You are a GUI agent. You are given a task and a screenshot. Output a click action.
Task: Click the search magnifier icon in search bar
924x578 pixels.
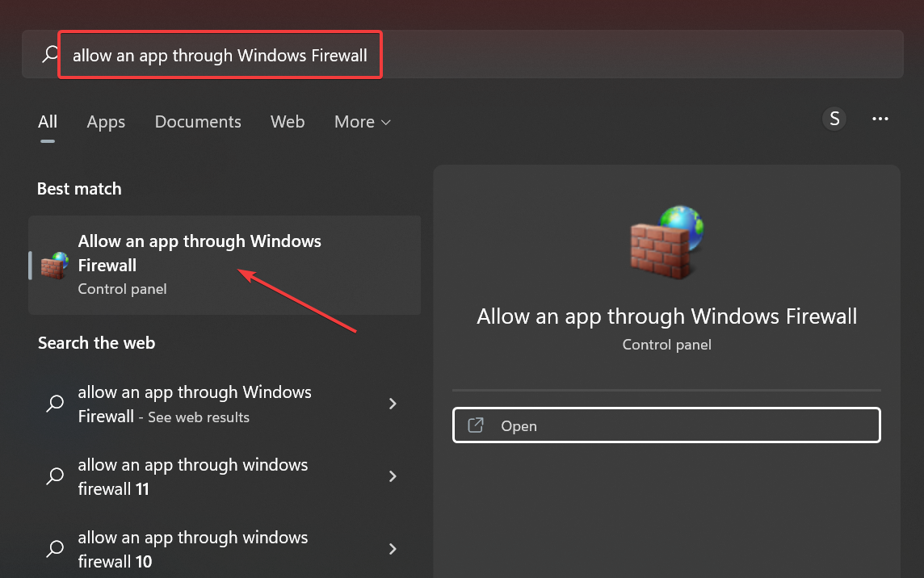(x=50, y=54)
